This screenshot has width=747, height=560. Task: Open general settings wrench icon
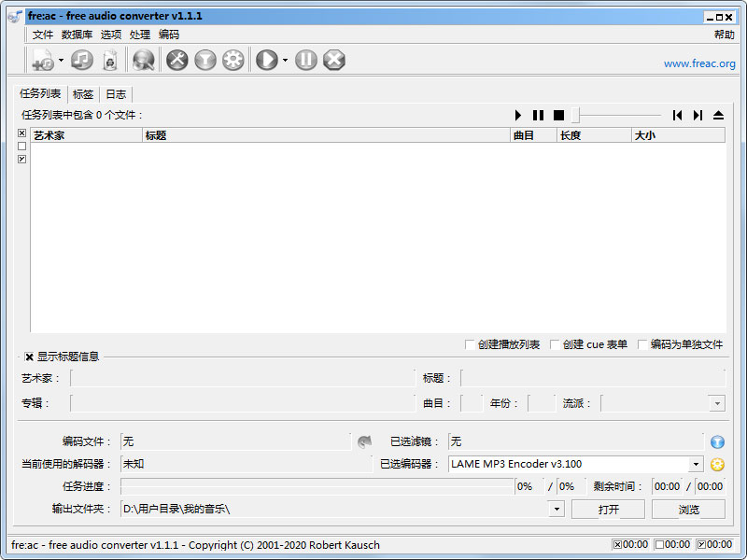(x=177, y=61)
